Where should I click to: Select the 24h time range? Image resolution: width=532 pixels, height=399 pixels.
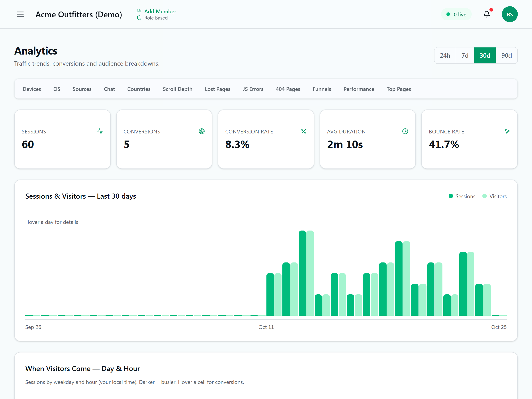tap(445, 56)
